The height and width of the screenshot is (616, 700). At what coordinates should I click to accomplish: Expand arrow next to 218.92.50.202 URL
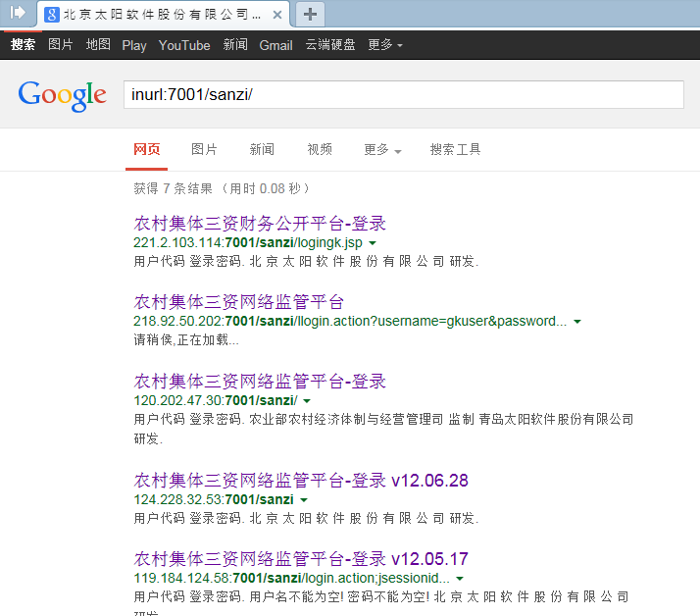577,322
